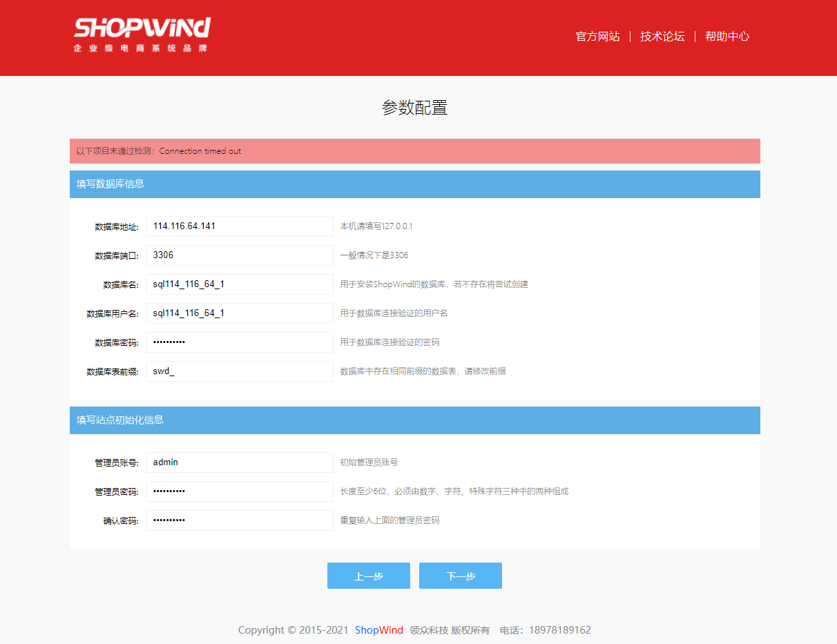
Task: Select the 数据库表前缀 input field
Action: [240, 371]
